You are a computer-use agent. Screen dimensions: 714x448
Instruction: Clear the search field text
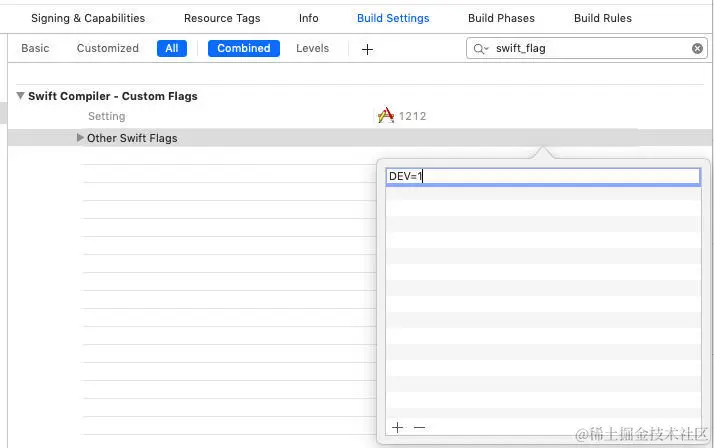click(x=697, y=48)
